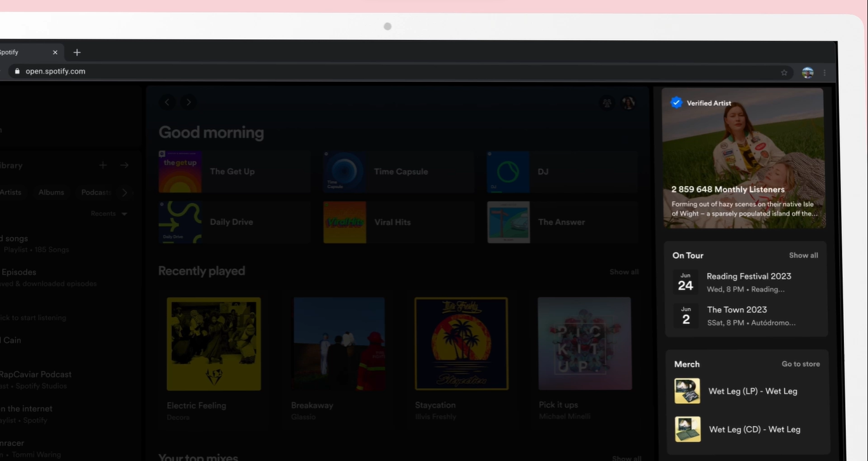The width and height of the screenshot is (868, 461).
Task: Close the Spotify browser tab
Action: pyautogui.click(x=55, y=53)
